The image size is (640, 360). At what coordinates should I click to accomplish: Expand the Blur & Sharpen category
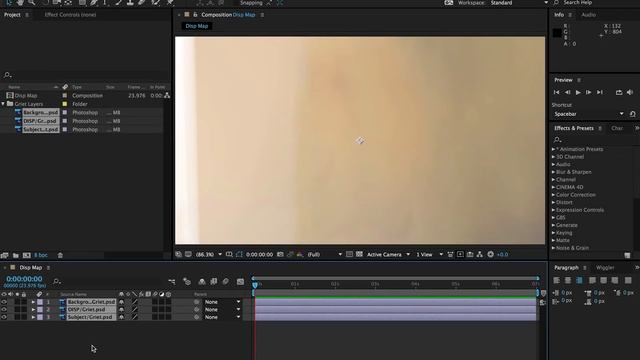(x=553, y=172)
